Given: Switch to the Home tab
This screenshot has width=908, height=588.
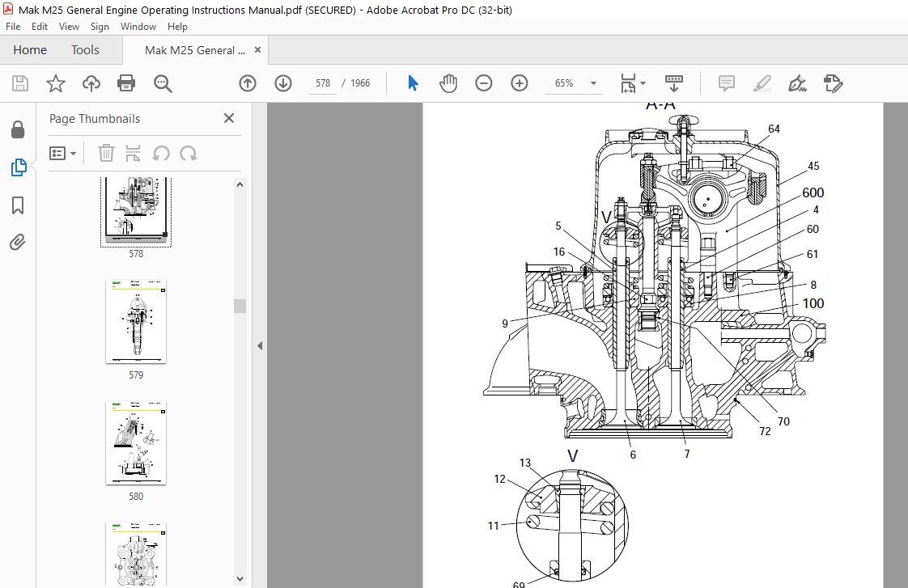Looking at the screenshot, I should tap(30, 50).
